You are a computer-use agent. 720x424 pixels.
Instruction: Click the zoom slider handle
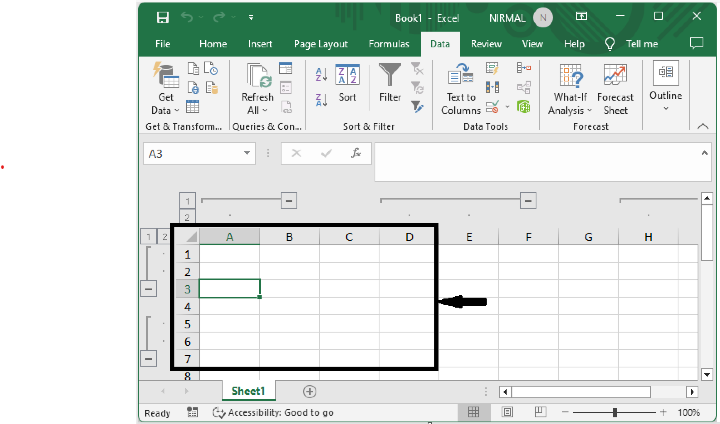[614, 412]
